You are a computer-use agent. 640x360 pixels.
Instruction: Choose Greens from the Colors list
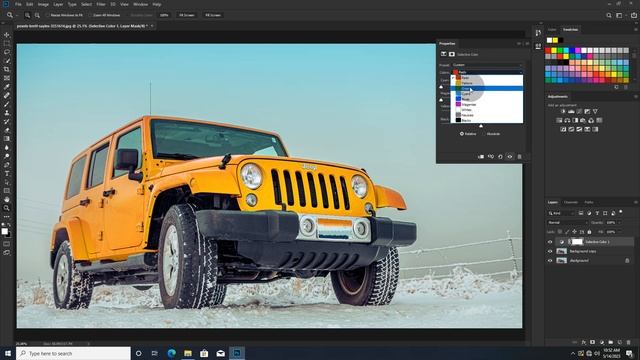(x=487, y=88)
